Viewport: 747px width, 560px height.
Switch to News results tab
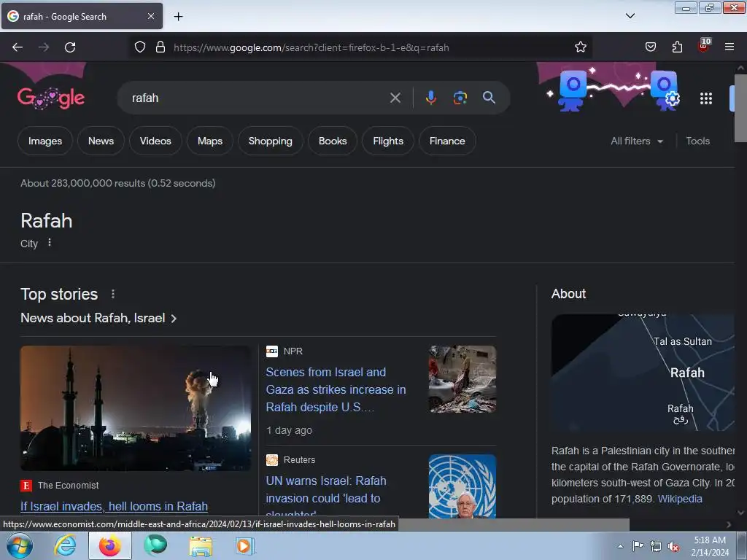101,141
